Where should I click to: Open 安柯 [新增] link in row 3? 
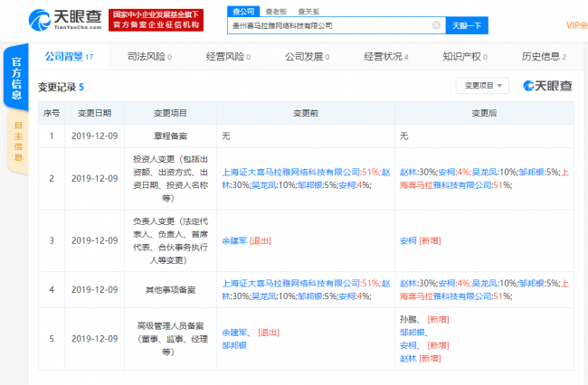(x=420, y=240)
